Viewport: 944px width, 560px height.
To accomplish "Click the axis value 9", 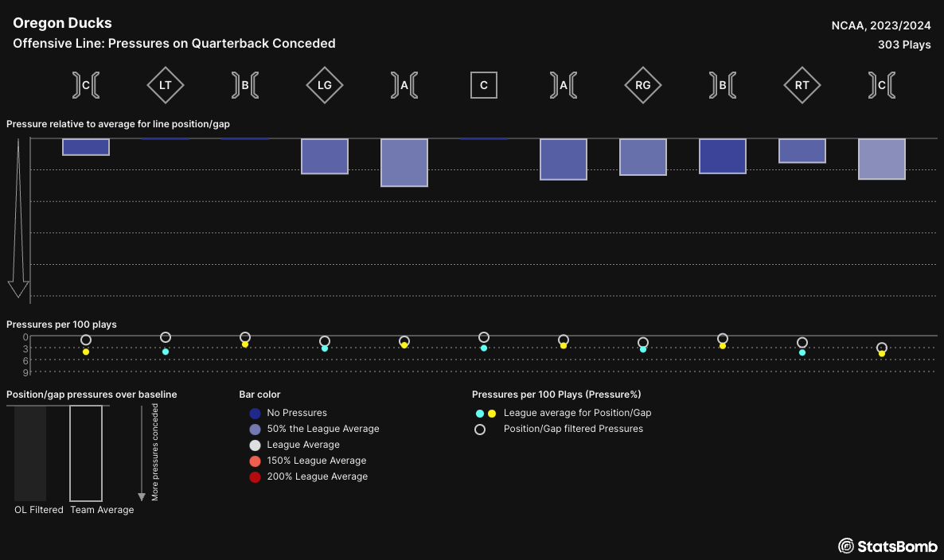I will (x=26, y=373).
